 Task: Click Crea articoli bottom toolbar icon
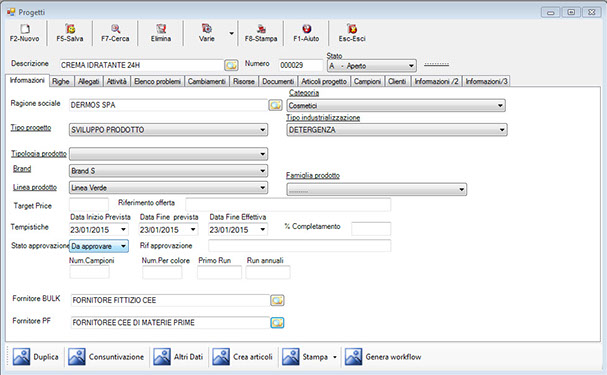tap(221, 357)
